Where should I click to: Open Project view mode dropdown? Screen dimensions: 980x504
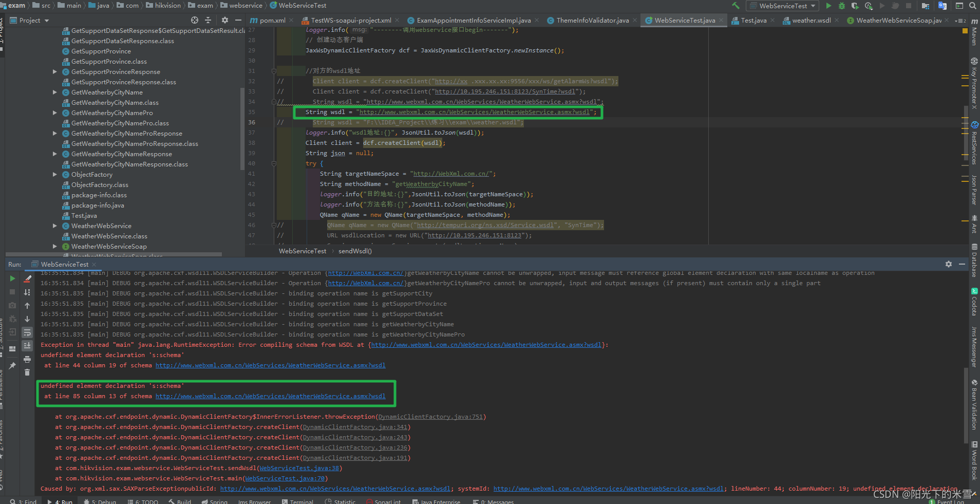pyautogui.click(x=47, y=21)
